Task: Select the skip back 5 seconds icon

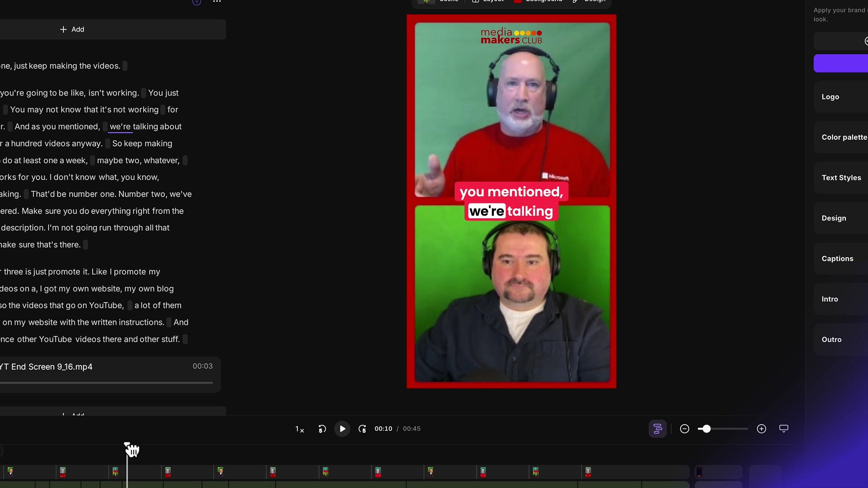Action: [322, 429]
